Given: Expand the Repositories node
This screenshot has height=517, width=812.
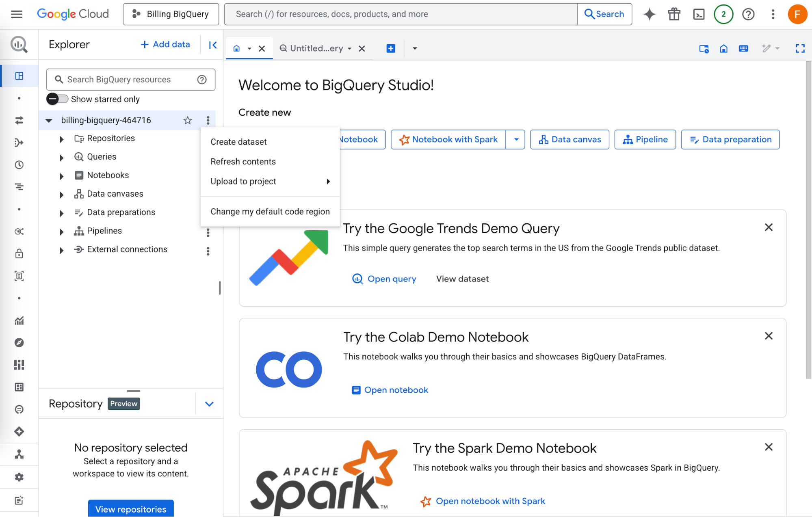Looking at the screenshot, I should pyautogui.click(x=61, y=139).
